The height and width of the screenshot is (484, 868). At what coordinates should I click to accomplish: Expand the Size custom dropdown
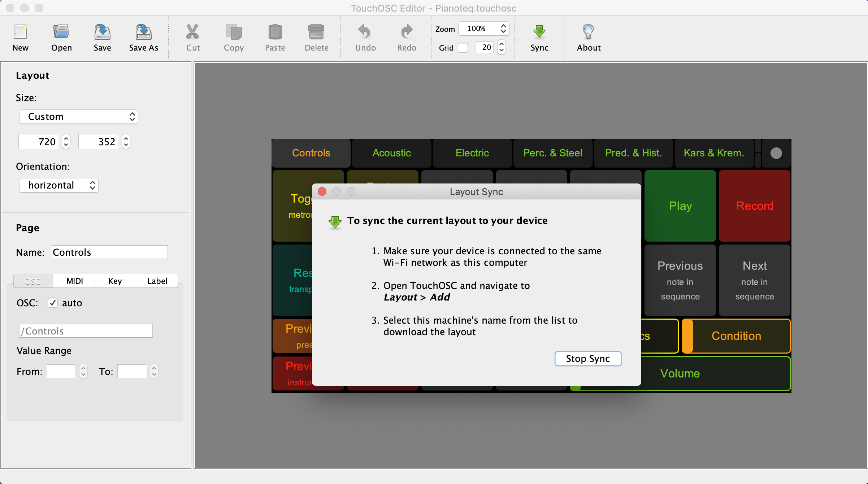(77, 117)
